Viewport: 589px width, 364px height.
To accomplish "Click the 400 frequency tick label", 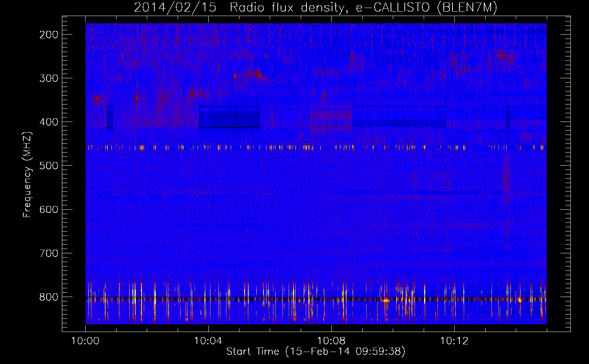I will click(49, 122).
